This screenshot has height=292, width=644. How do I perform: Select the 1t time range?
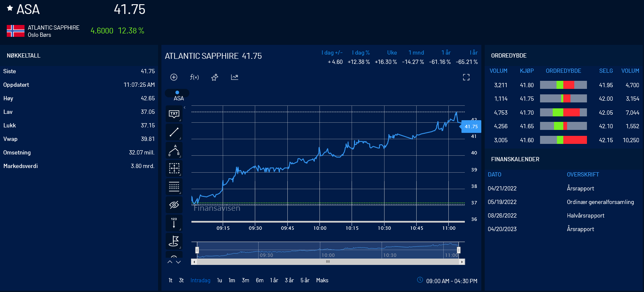coord(170,280)
